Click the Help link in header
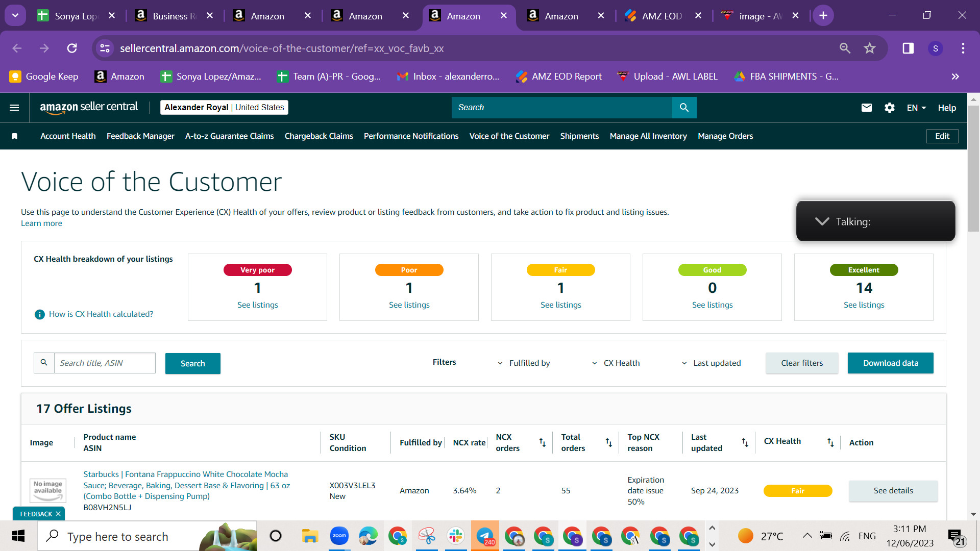The image size is (980, 551). pos(947,108)
